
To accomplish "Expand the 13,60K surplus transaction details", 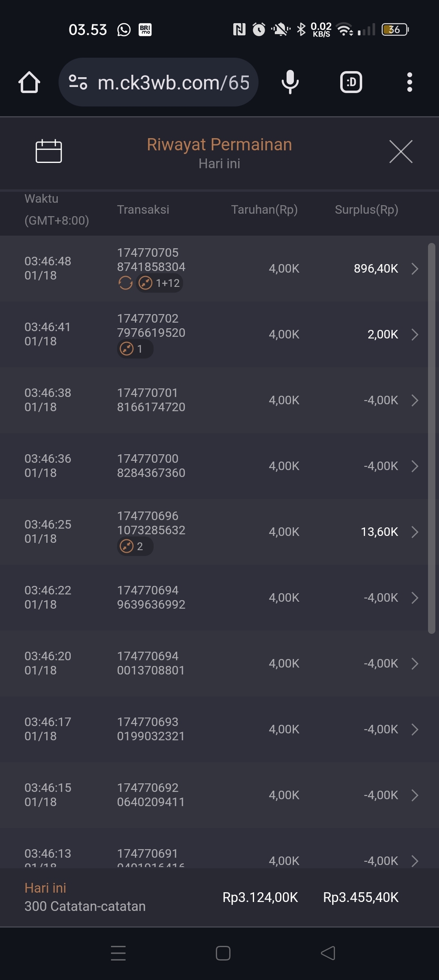I will [x=415, y=532].
